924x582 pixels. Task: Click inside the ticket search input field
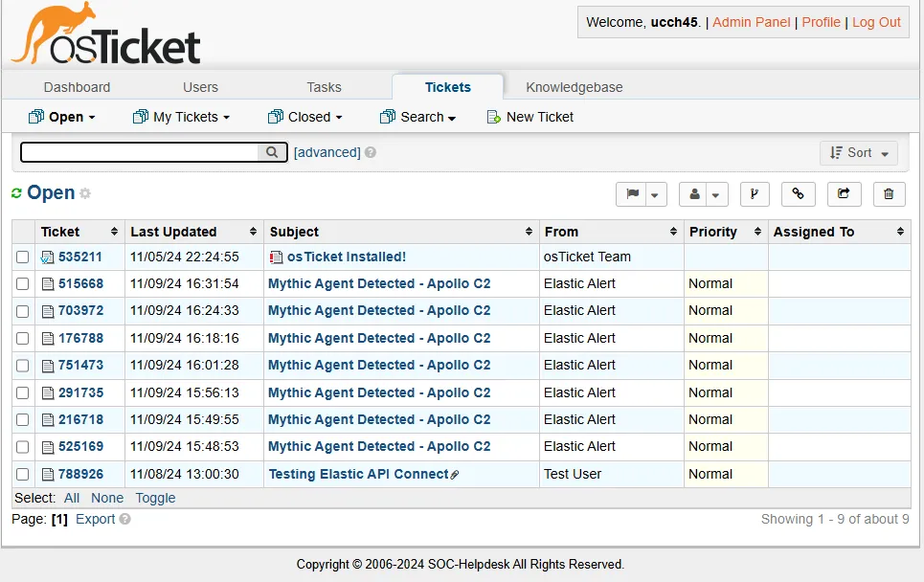(x=144, y=151)
